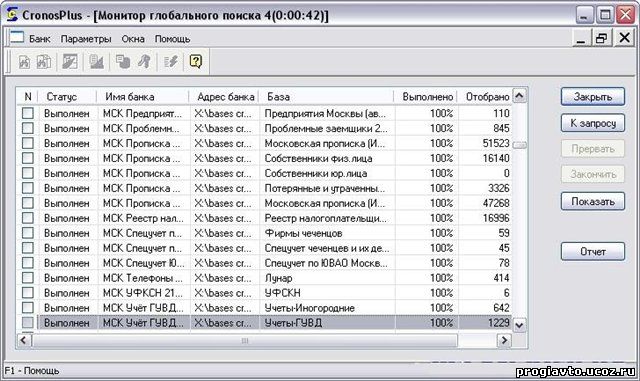Viewport: 640px width, 381px height.
Task: Click the N column header
Action: coord(28,97)
